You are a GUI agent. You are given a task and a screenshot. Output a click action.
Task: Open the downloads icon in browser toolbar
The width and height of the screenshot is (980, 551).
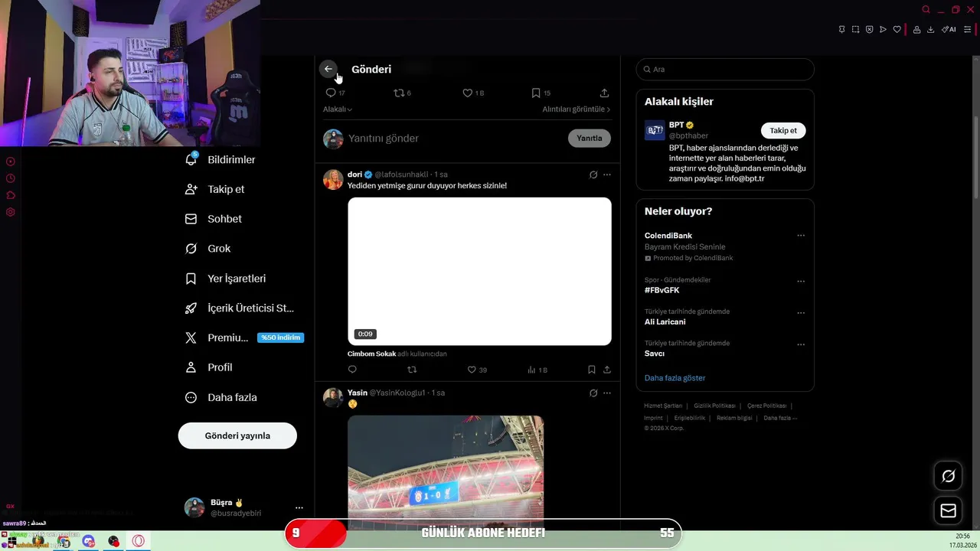pos(930,29)
